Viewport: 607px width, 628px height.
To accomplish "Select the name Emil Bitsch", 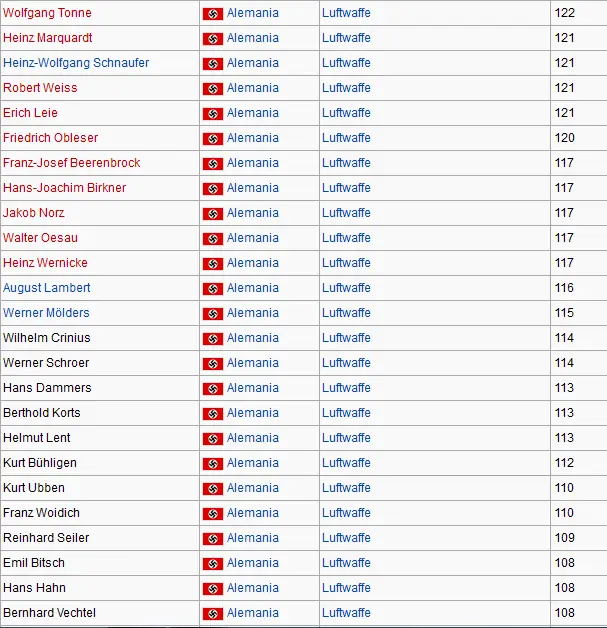I will (x=34, y=563).
